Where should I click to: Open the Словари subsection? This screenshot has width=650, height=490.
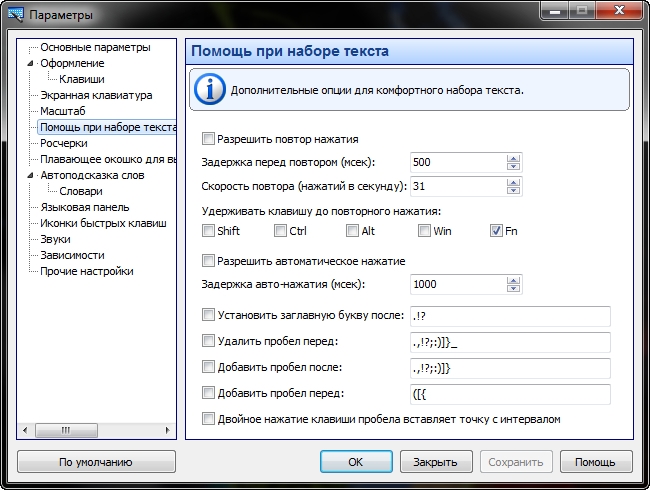click(80, 191)
